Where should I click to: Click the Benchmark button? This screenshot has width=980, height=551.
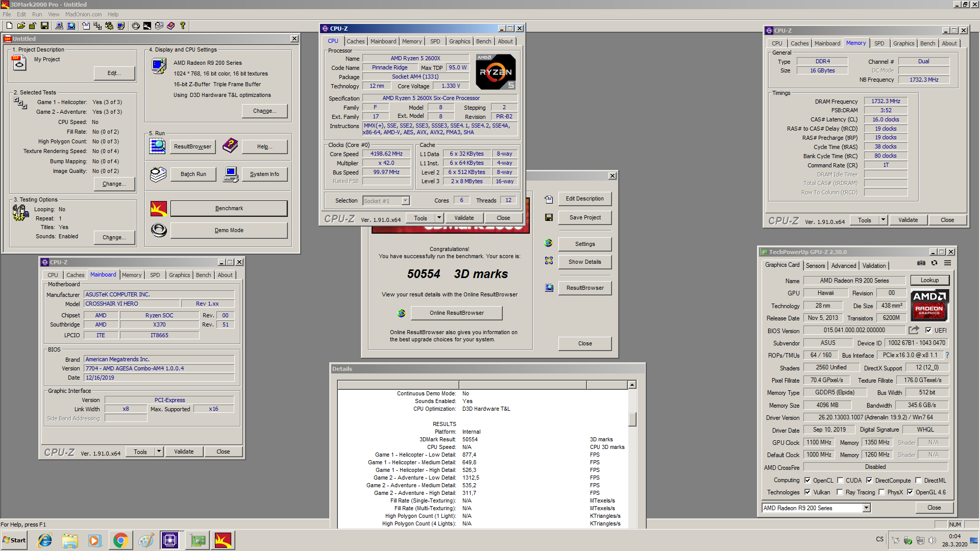(229, 208)
